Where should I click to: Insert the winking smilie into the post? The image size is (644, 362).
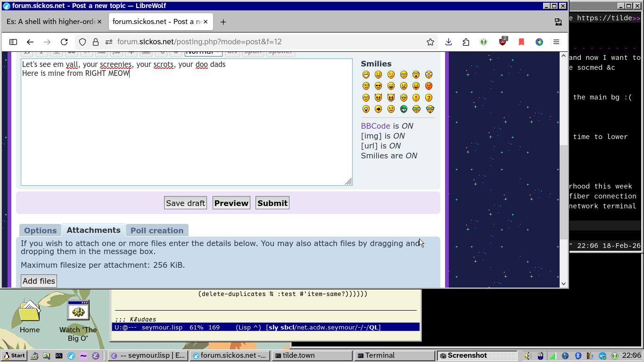(390, 74)
